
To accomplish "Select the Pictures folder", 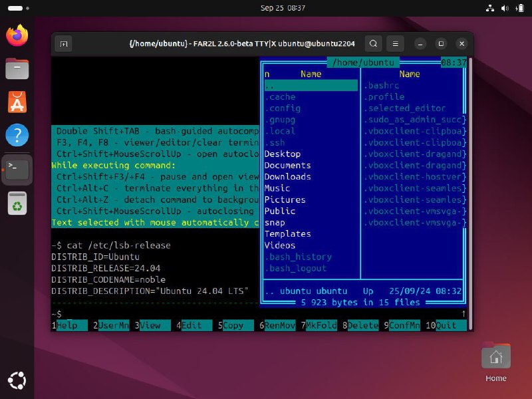I will tap(311, 199).
